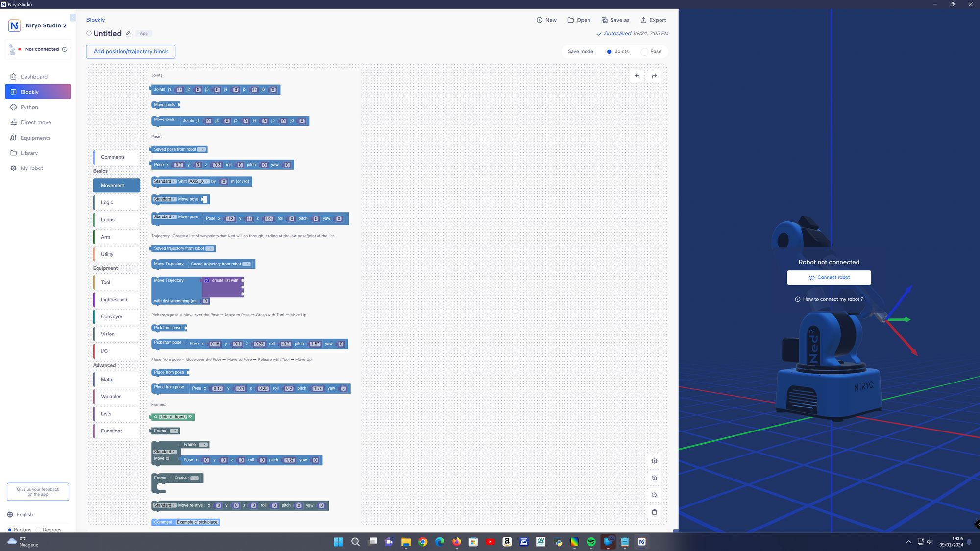Open Dashboard from the sidebar
The height and width of the screenshot is (551, 980).
38,77
